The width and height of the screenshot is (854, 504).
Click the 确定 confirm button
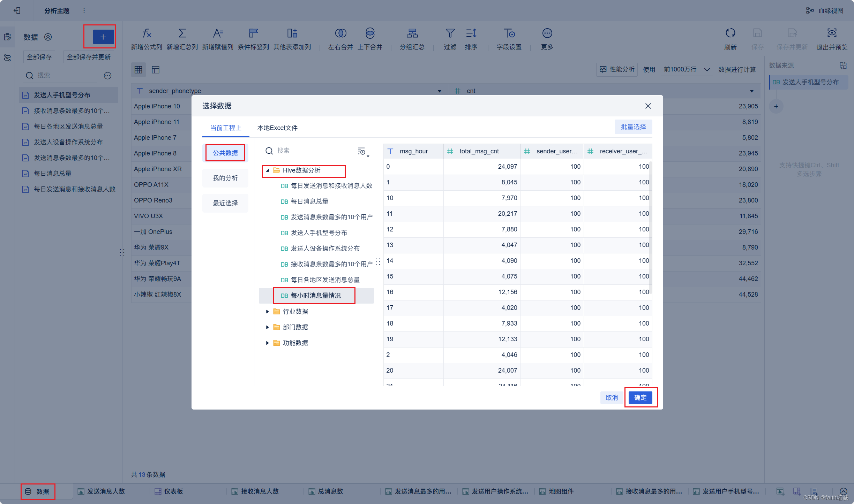click(x=640, y=398)
